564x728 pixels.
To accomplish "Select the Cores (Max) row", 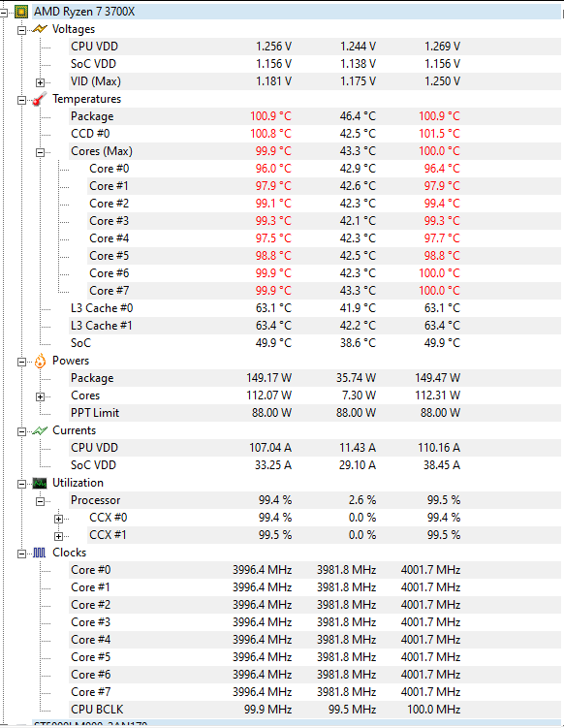I will point(315,151).
